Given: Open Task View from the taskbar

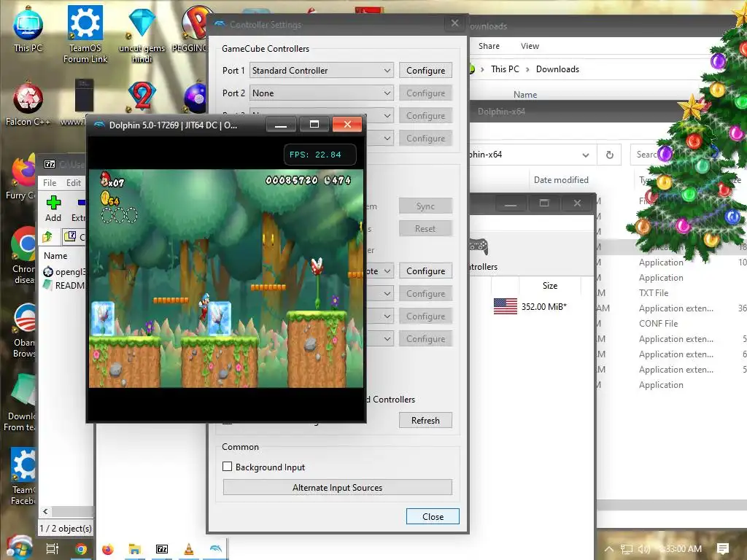Looking at the screenshot, I should (x=53, y=549).
